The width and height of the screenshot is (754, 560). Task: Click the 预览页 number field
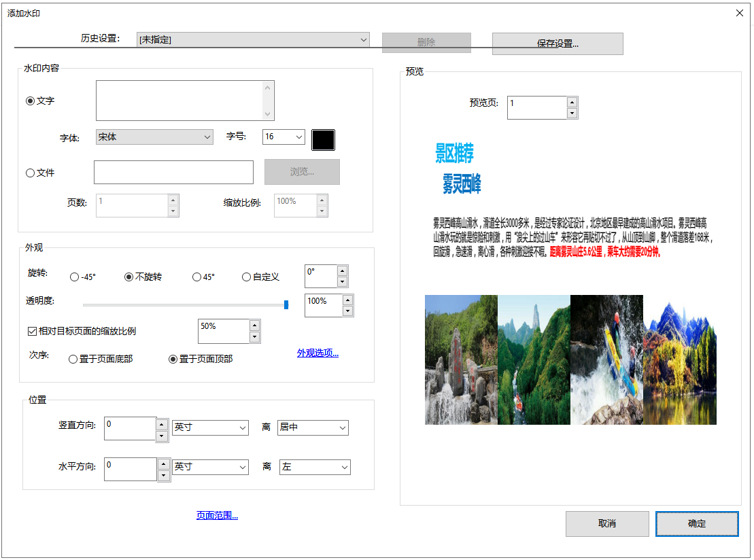coord(537,107)
